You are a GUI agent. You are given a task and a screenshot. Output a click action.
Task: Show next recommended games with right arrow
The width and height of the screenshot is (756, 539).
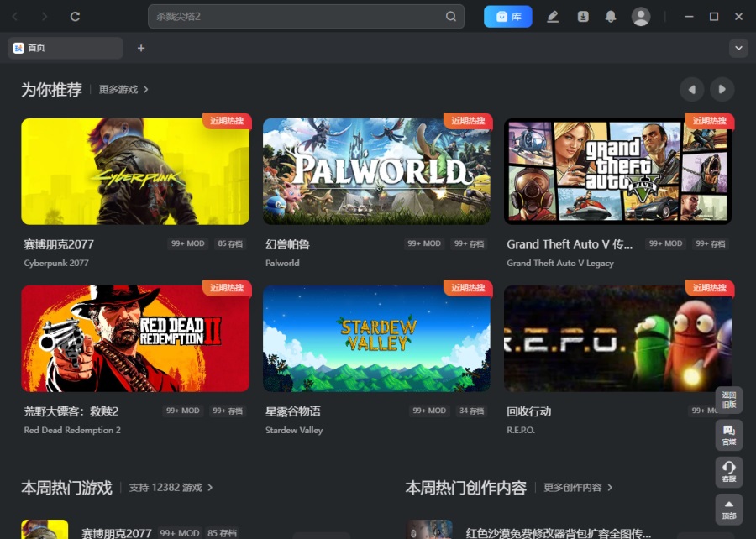[722, 89]
